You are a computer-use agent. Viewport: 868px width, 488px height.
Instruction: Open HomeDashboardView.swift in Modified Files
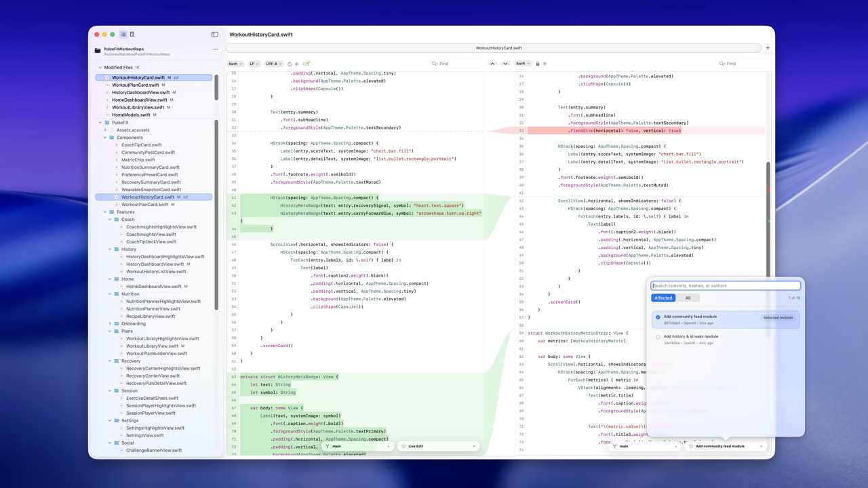pos(139,100)
